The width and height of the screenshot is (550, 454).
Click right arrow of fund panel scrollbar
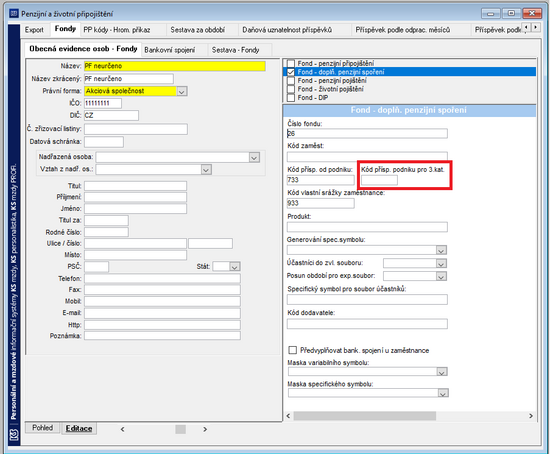[531, 416]
